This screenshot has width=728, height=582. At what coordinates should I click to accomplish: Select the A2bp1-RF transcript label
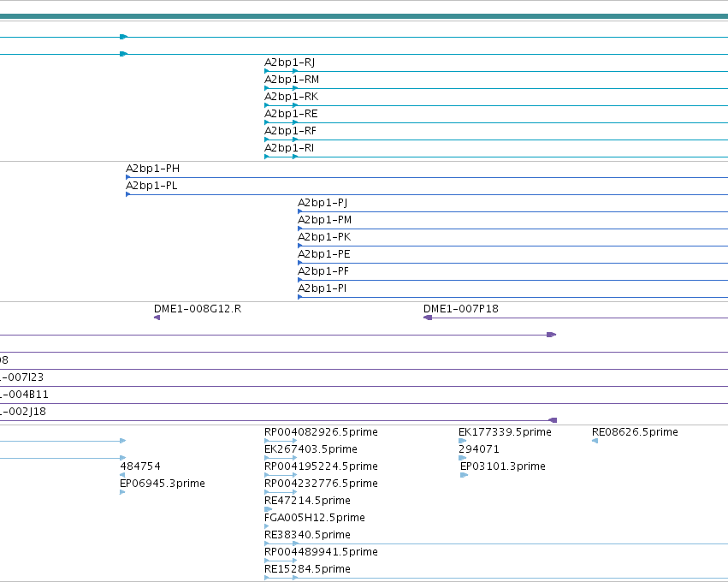pos(290,131)
